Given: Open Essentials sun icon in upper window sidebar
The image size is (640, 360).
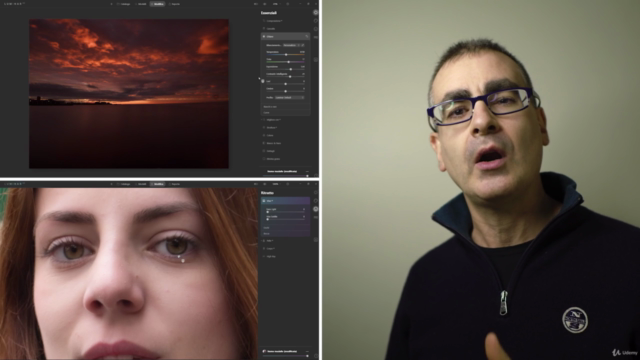Looking at the screenshot, I should [316, 12].
